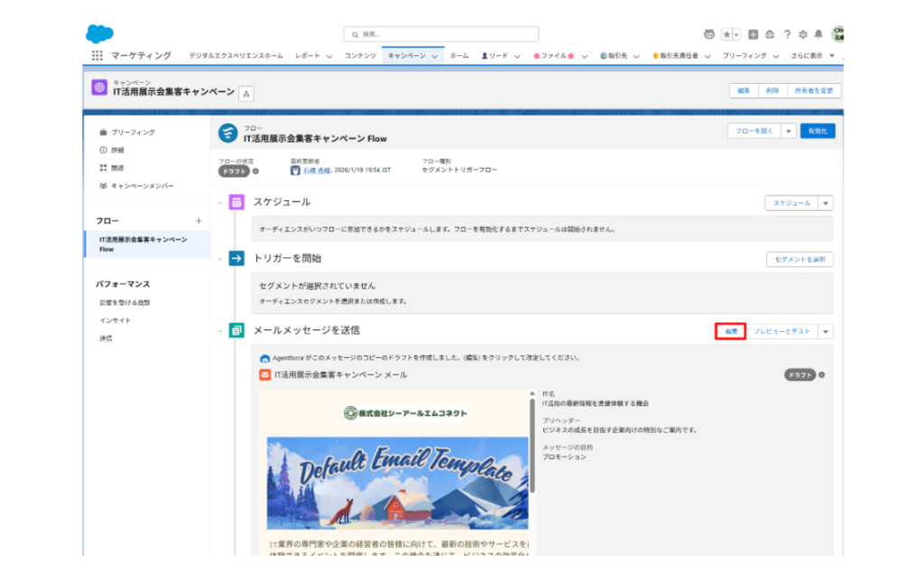Expand the リード tab dropdown chevron

point(517,56)
